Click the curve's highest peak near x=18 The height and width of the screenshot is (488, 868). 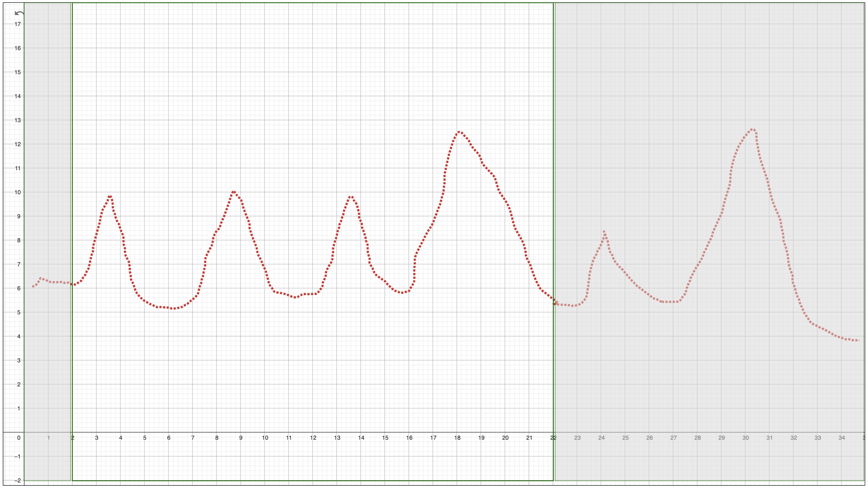click(459, 132)
